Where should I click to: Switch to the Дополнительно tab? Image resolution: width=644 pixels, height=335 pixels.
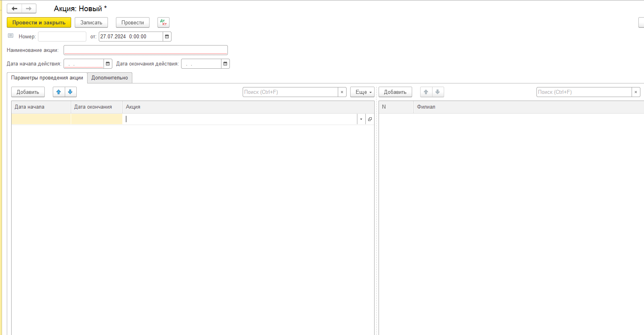[x=110, y=78]
